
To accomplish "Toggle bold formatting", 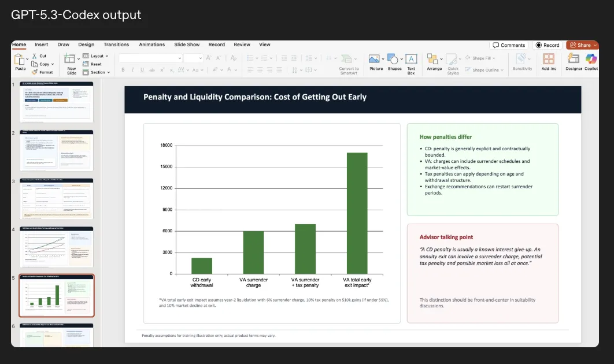I will click(123, 70).
